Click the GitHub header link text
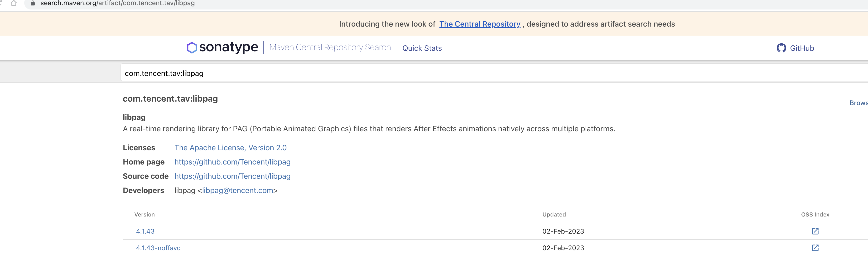 [802, 48]
